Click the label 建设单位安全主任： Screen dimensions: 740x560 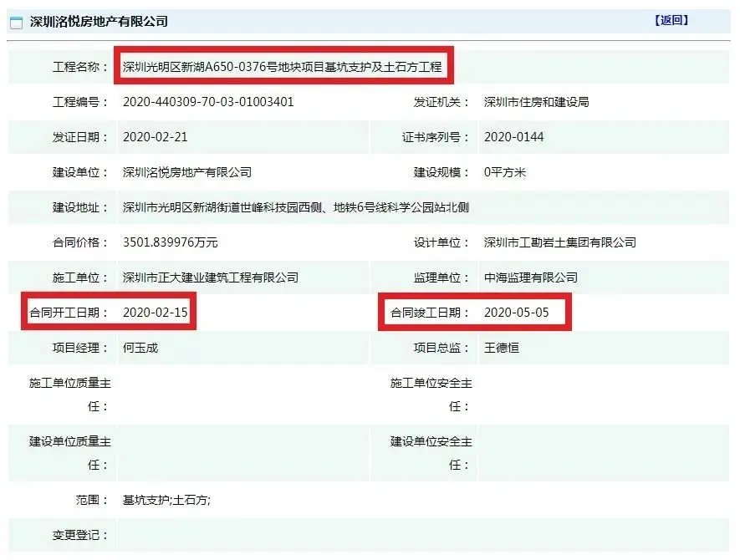click(x=431, y=453)
